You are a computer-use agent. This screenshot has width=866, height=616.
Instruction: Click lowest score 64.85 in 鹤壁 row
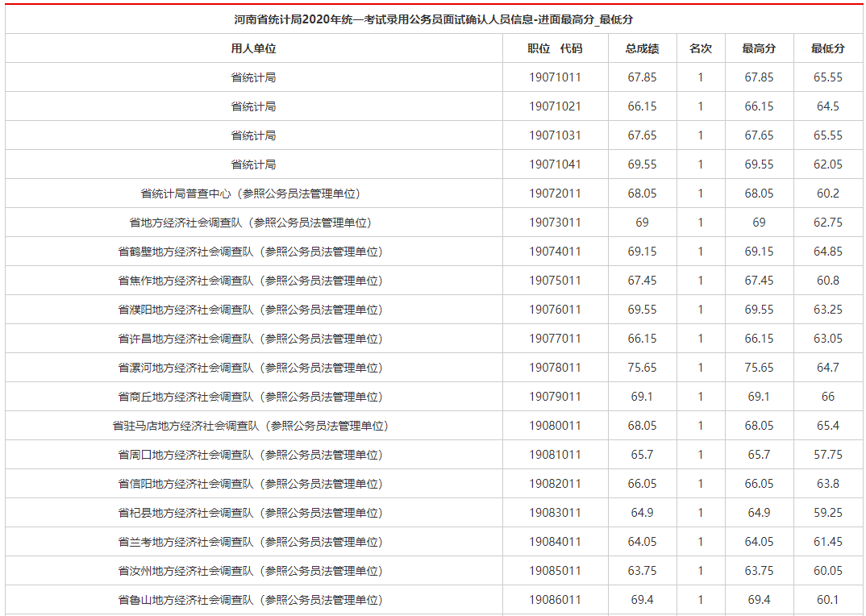click(x=828, y=252)
